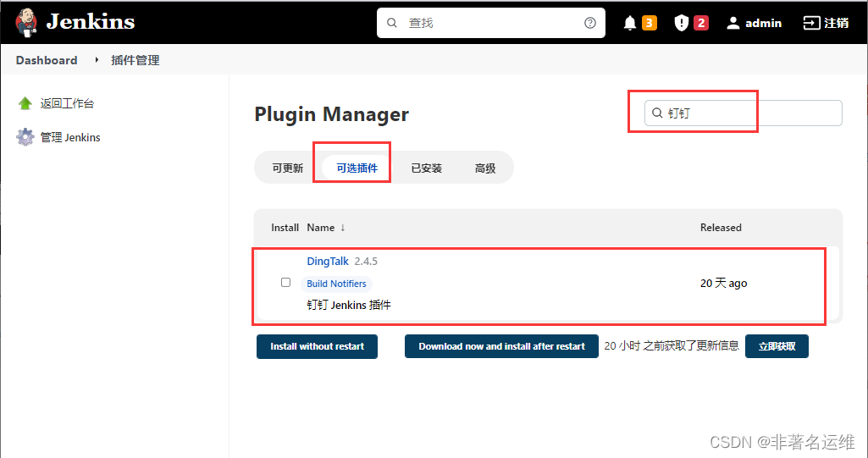The image size is (868, 458).
Task: Switch to 可选插件 tab
Action: tap(357, 168)
